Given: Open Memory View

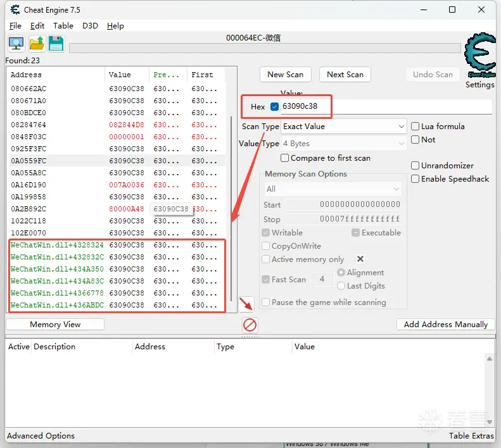Looking at the screenshot, I should (x=55, y=325).
